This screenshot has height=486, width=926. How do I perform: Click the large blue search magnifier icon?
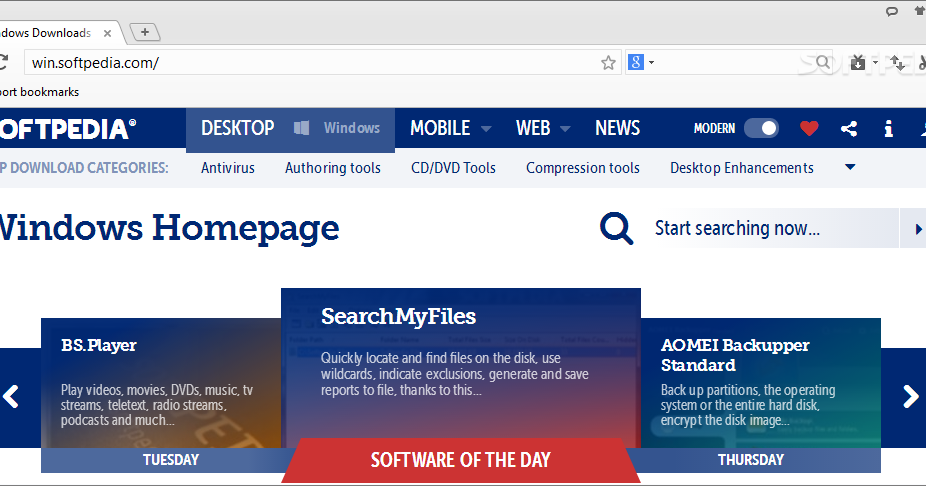pyautogui.click(x=617, y=228)
